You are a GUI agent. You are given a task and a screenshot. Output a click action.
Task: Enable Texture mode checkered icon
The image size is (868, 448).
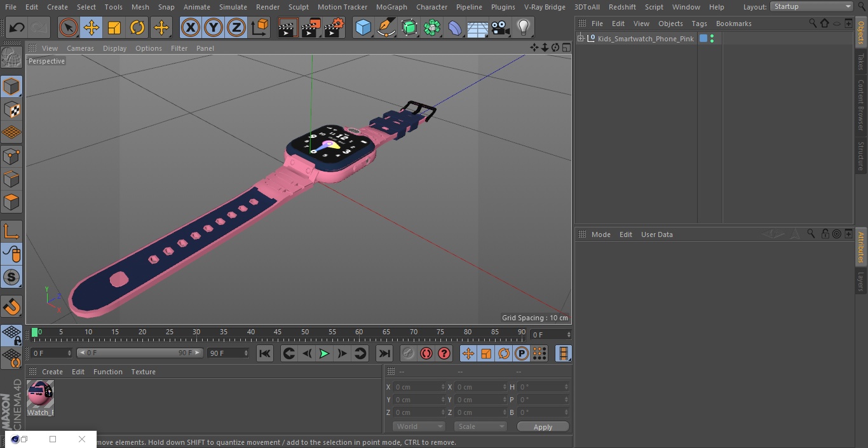11,109
